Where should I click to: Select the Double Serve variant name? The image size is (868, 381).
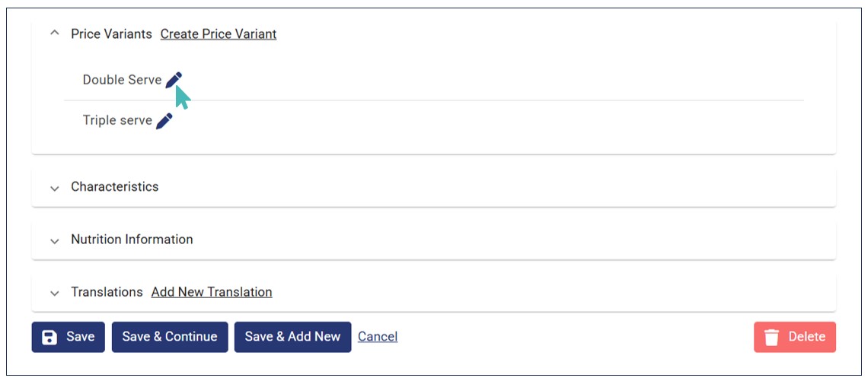click(x=122, y=80)
